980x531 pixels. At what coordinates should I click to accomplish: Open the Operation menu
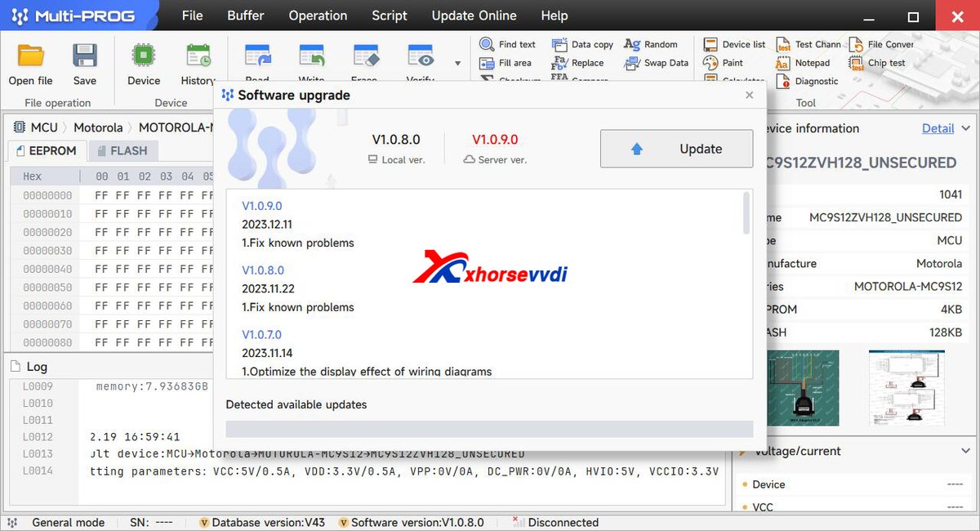318,16
